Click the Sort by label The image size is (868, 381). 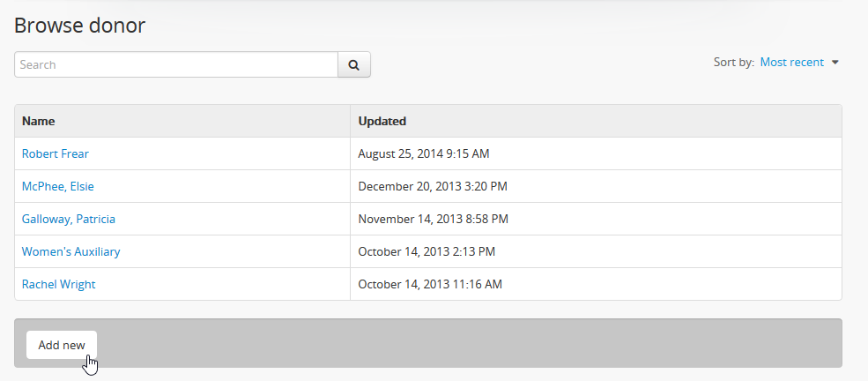tap(733, 63)
